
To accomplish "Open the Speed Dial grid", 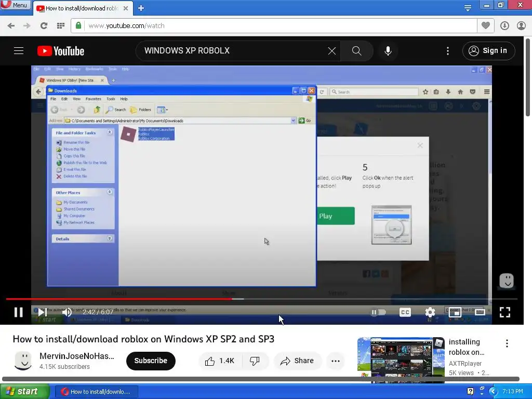I will point(60,25).
